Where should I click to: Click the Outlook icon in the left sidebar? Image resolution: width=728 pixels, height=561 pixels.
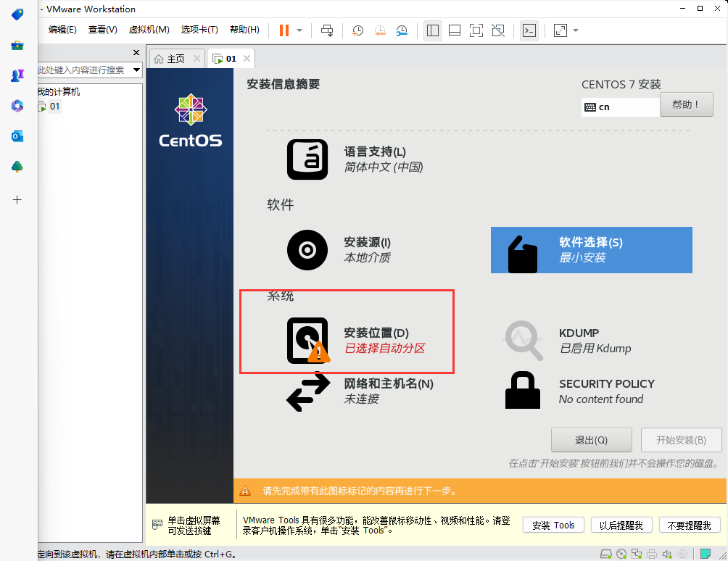point(17,136)
